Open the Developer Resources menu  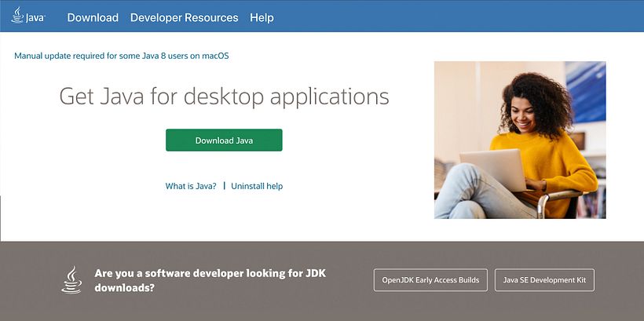[184, 17]
